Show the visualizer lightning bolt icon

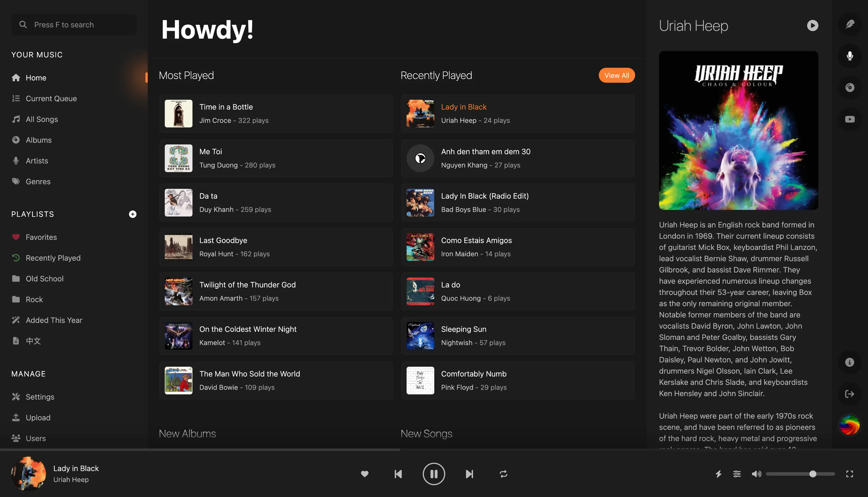point(719,474)
